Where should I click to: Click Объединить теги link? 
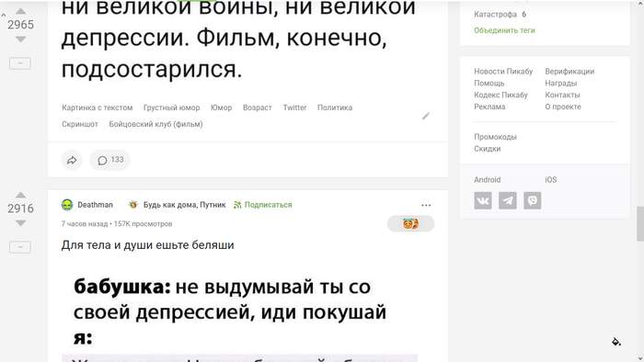tap(504, 30)
